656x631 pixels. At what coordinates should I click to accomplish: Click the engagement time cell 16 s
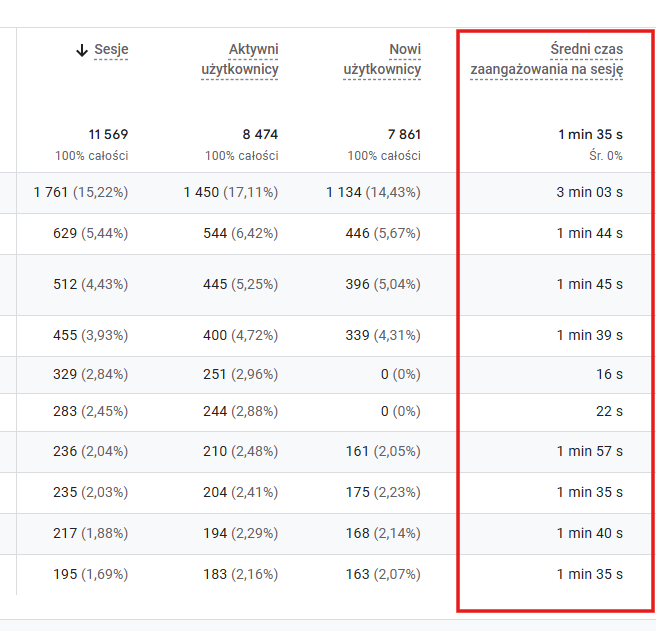[608, 374]
